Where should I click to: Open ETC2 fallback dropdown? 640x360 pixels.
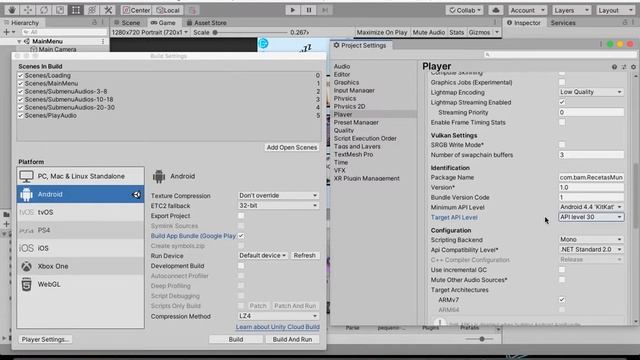pos(278,205)
